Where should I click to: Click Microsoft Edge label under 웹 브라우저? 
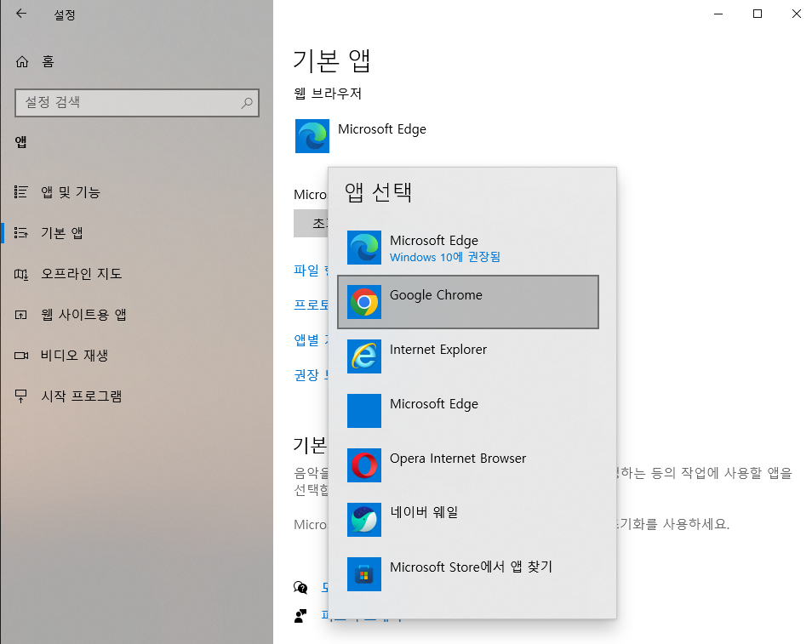pos(381,129)
